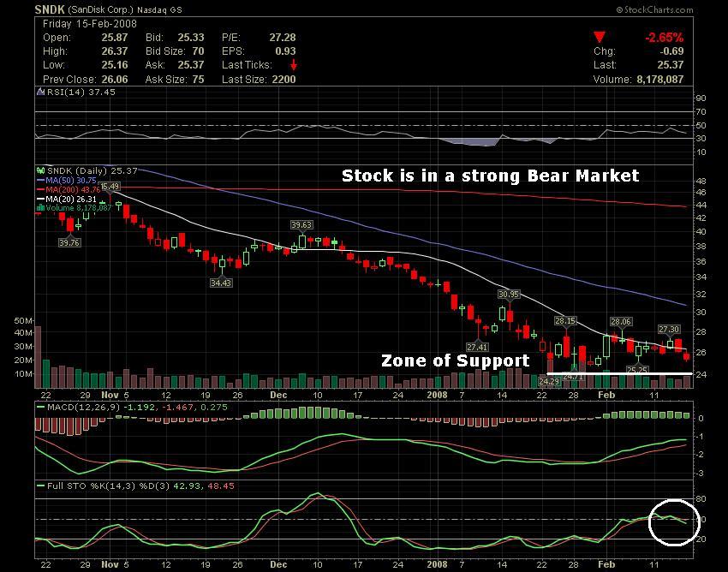Click the 27.30 high price label
This screenshot has height=572, width=728.
click(669, 329)
